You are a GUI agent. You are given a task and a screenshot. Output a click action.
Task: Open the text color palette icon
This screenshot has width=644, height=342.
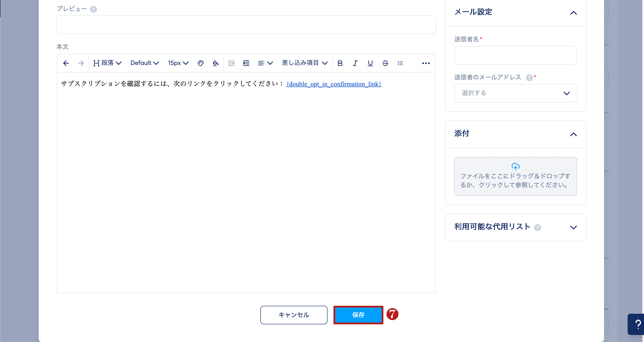(201, 63)
